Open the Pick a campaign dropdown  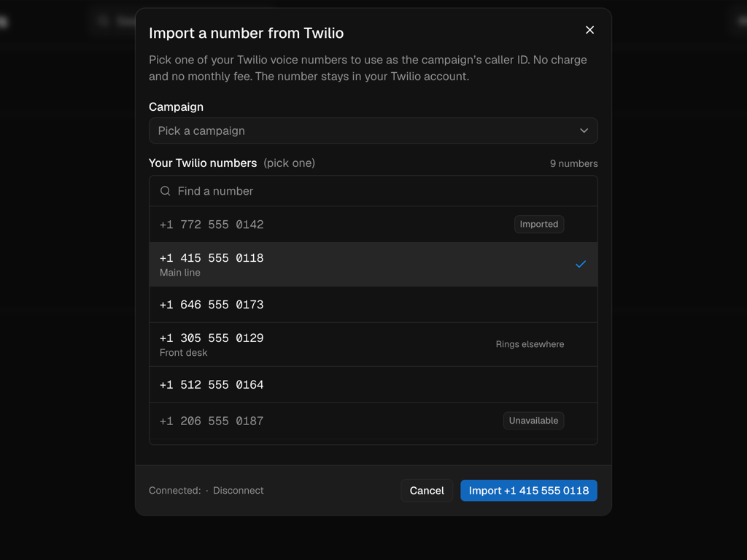(x=373, y=131)
